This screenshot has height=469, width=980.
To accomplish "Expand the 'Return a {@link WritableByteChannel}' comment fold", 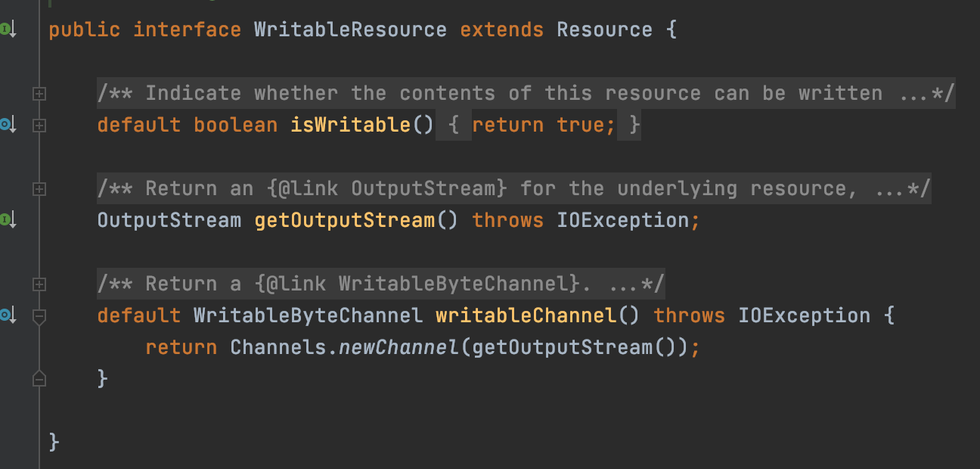I will pyautogui.click(x=39, y=284).
